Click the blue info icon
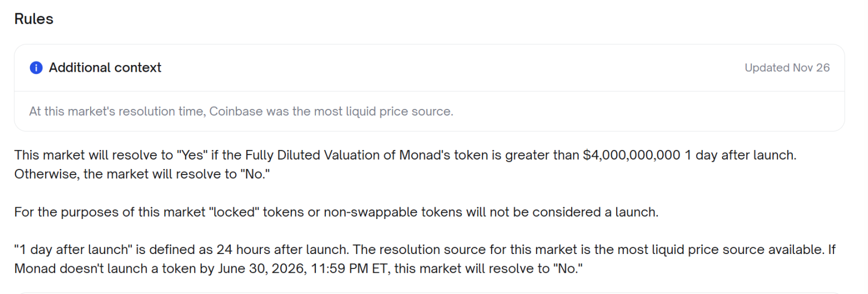868x294 pixels. tap(36, 68)
